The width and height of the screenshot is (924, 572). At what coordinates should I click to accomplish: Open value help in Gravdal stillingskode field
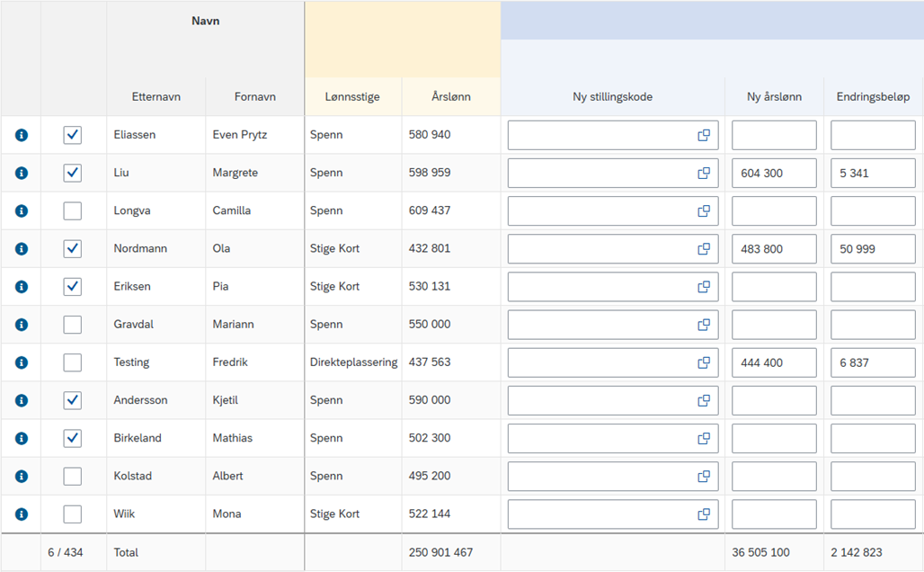[704, 325]
